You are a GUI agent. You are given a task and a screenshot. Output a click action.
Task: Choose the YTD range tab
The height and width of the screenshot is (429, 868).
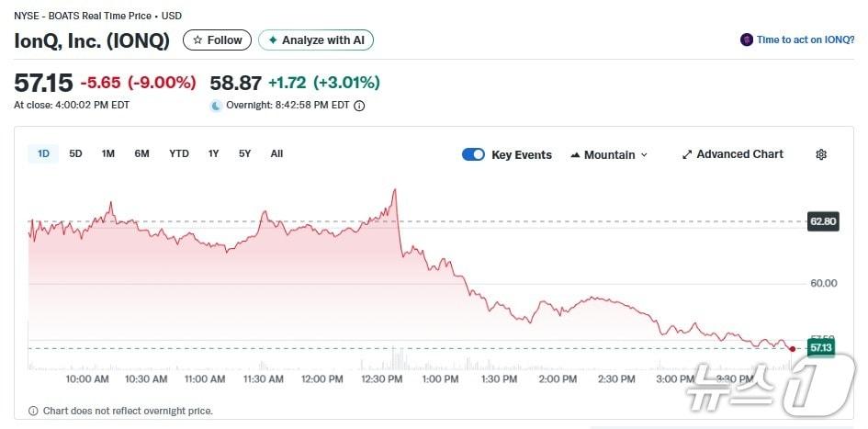point(179,153)
